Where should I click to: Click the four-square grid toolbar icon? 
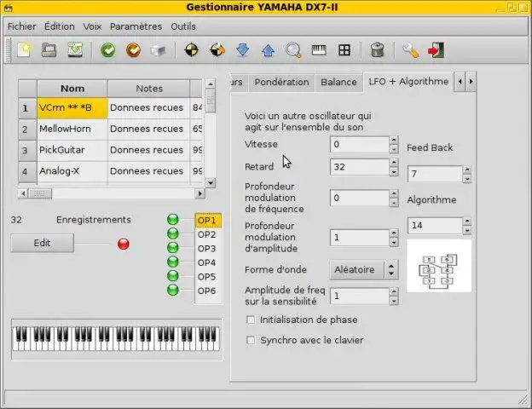pos(344,50)
